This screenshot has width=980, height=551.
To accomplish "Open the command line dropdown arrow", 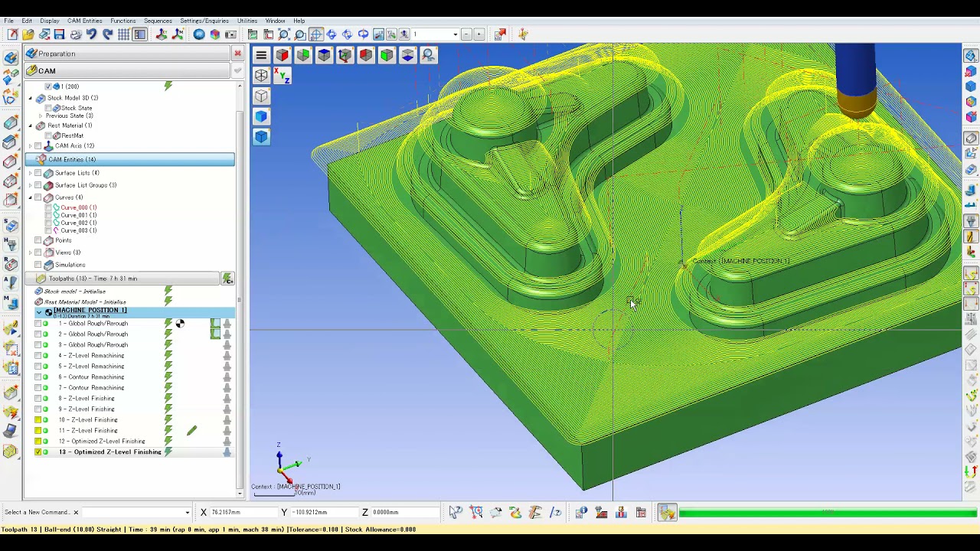I will coord(188,513).
